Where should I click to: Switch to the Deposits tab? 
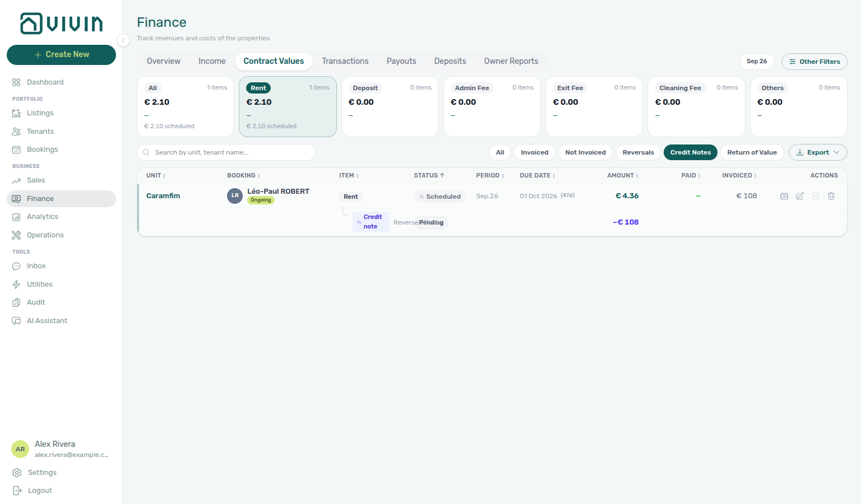click(450, 61)
